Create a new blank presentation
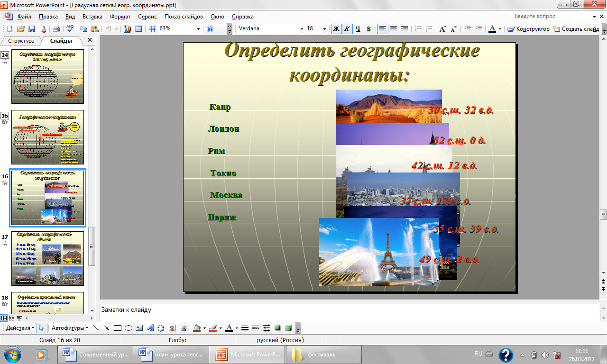The height and width of the screenshot is (364, 607). click(x=10, y=29)
